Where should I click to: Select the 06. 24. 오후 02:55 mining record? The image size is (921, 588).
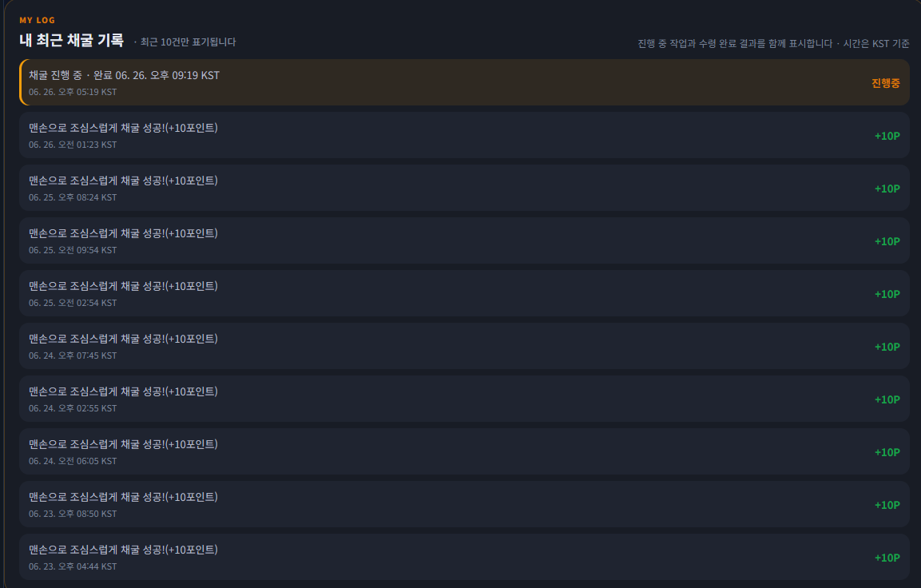(x=464, y=399)
